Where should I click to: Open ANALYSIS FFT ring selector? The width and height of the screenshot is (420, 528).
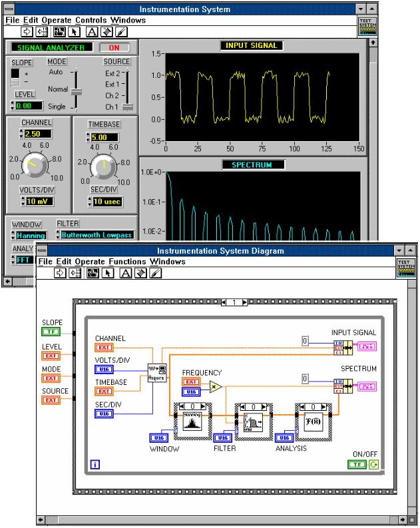[23, 260]
